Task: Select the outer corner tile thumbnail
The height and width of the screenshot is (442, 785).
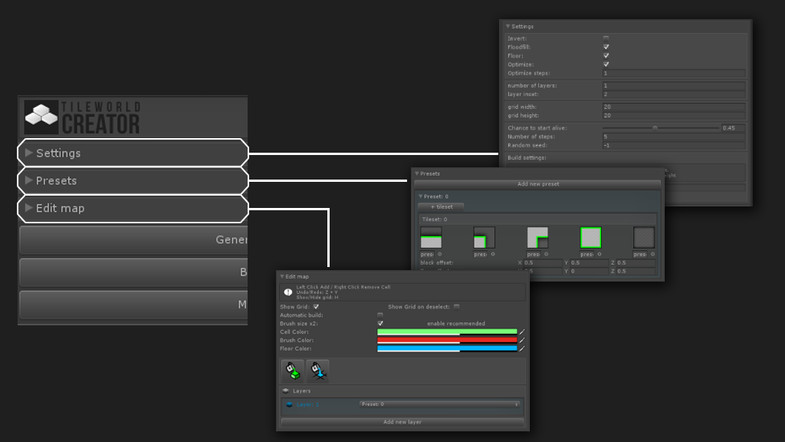Action: coord(484,238)
